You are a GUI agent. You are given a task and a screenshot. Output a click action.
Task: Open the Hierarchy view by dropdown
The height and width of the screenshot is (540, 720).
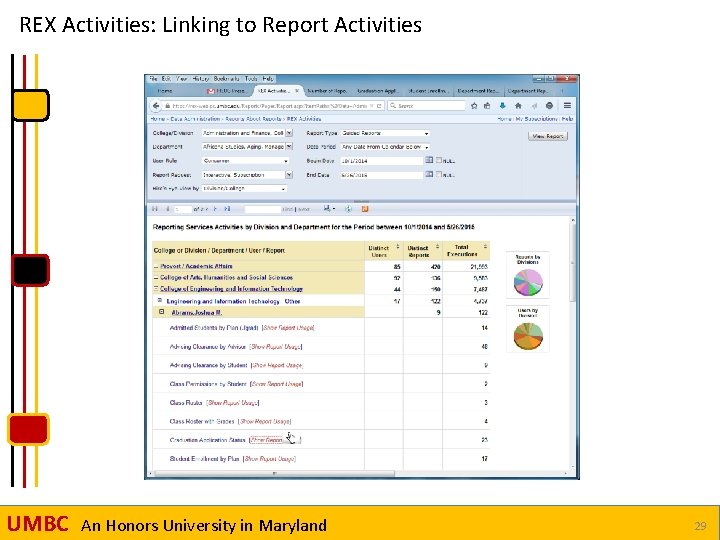tap(244, 189)
